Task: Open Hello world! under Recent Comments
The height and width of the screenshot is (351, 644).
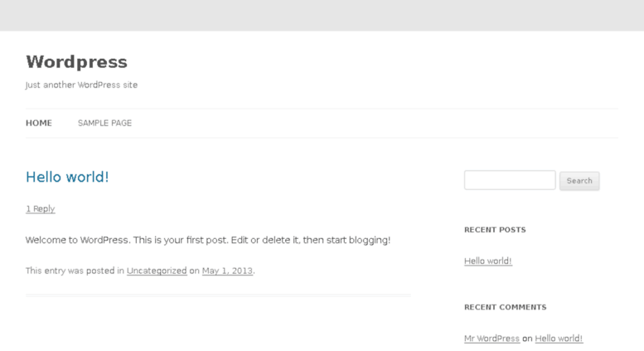Action: (x=559, y=339)
